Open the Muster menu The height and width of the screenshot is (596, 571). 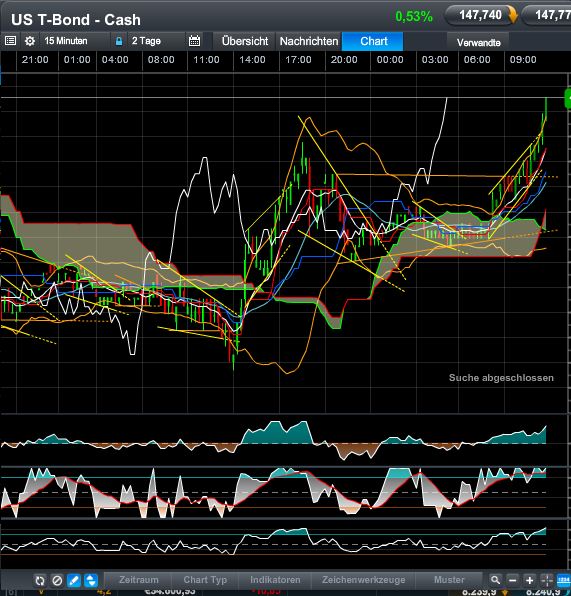449,580
